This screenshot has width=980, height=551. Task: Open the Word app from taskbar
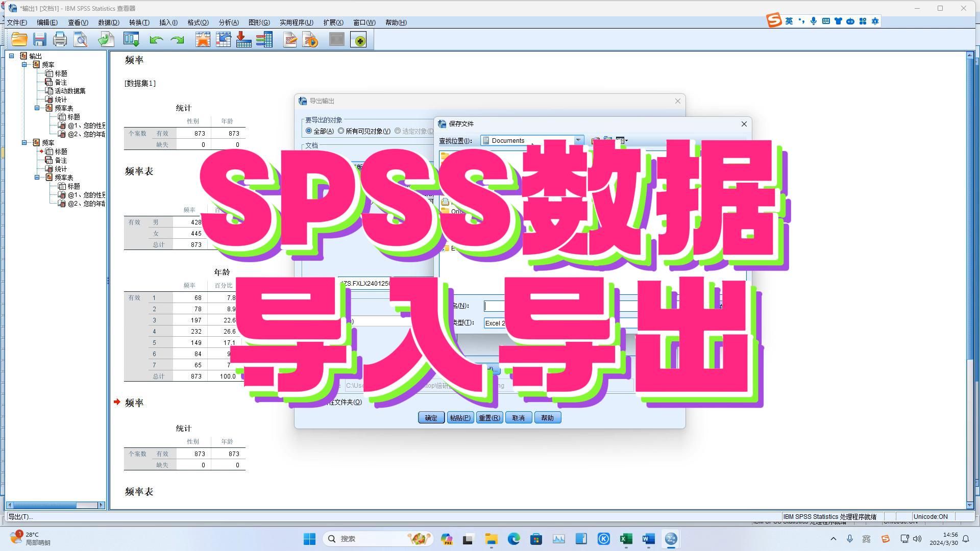tap(648, 539)
